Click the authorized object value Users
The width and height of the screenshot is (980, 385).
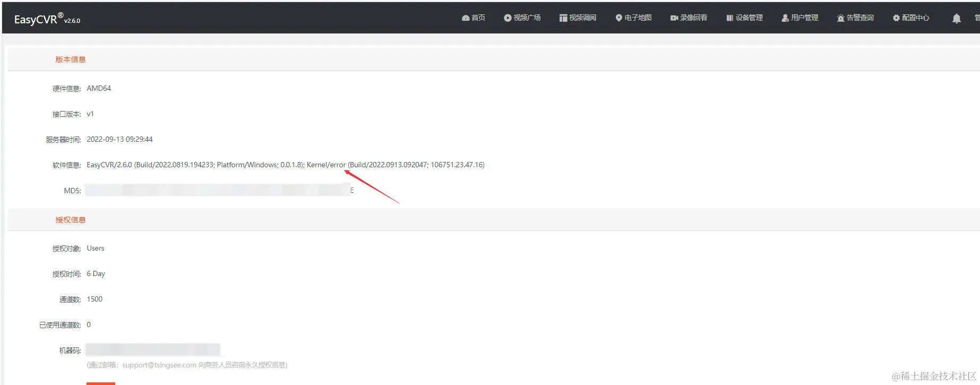[x=96, y=249]
